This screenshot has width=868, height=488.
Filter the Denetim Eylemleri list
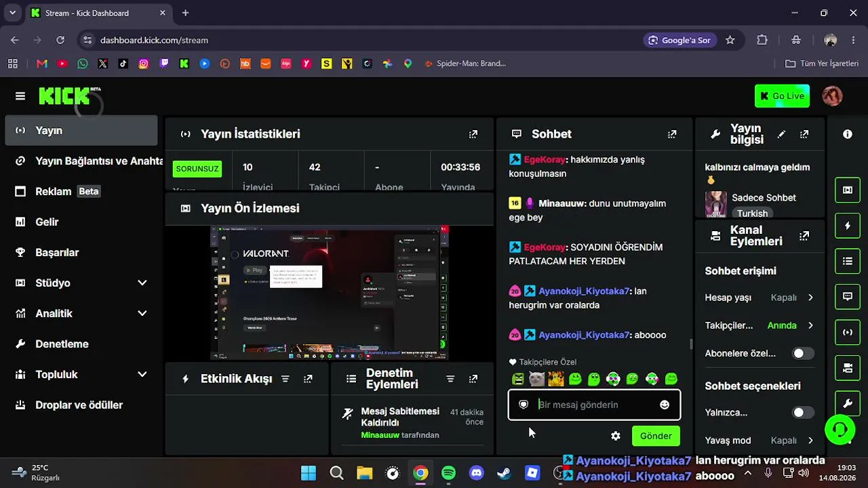450,379
